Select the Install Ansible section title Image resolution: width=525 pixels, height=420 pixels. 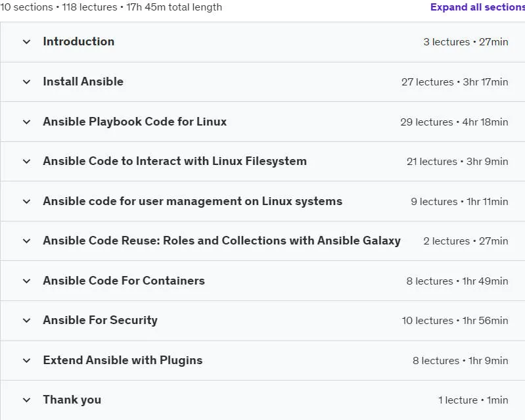coord(83,82)
